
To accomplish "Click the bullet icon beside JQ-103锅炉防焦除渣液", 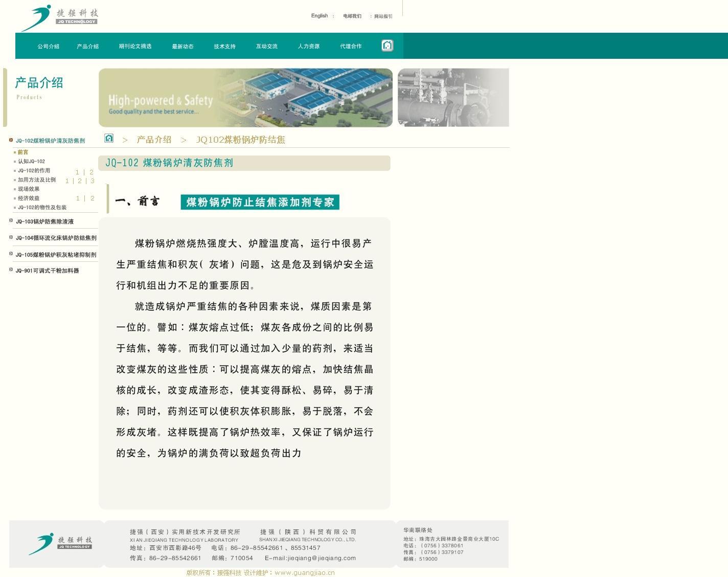I will pyautogui.click(x=11, y=220).
